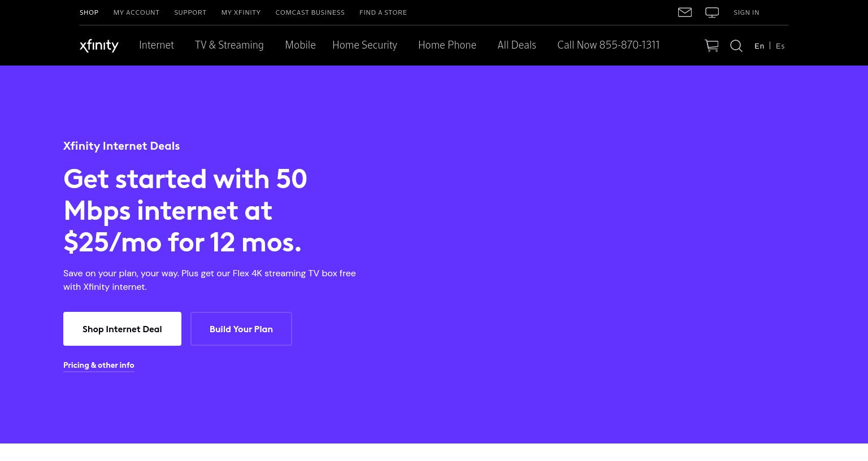Open the Home Security menu
868x461 pixels.
tap(364, 45)
